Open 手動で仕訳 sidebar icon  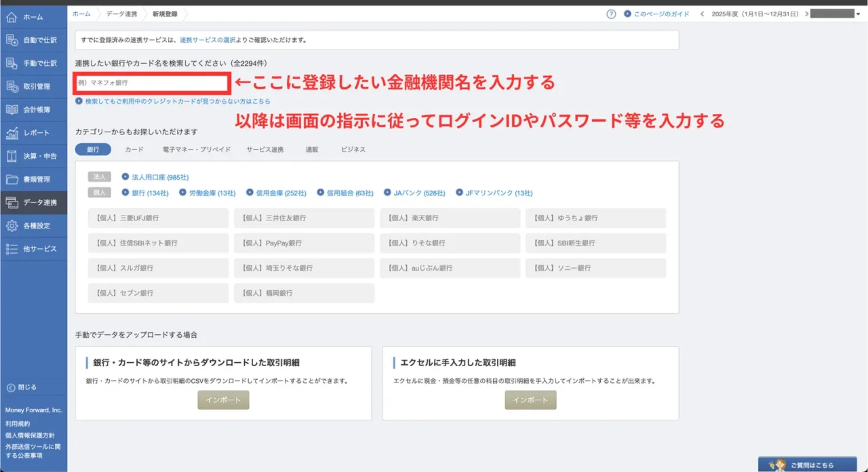(x=12, y=63)
